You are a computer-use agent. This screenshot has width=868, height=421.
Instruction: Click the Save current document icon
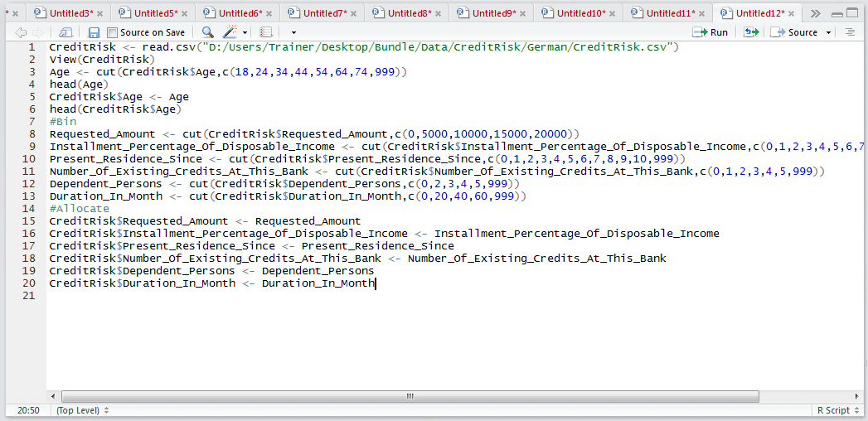tap(95, 32)
